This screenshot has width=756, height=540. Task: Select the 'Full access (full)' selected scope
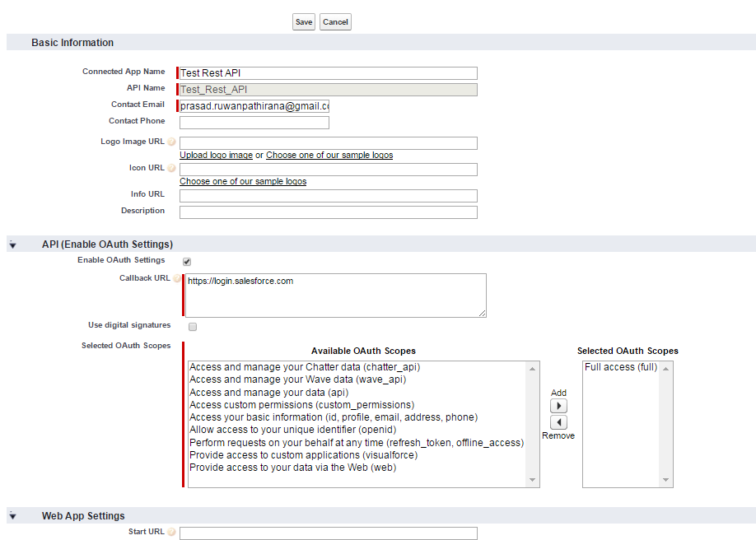(x=621, y=367)
